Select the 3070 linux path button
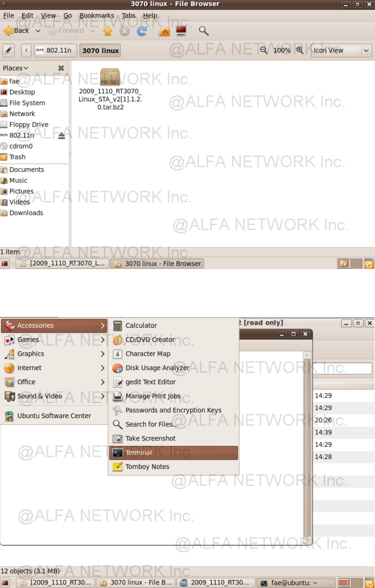Viewport: 375px width, 588px height. point(100,51)
